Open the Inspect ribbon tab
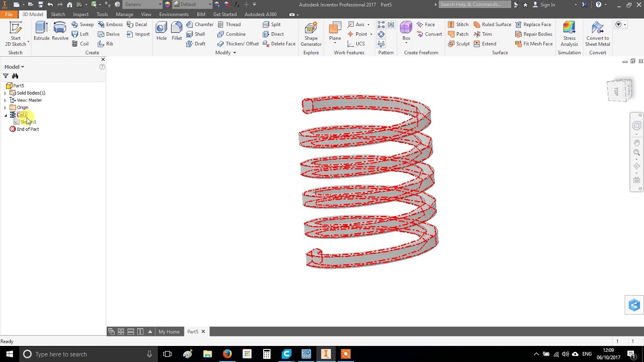644x362 pixels. point(80,15)
